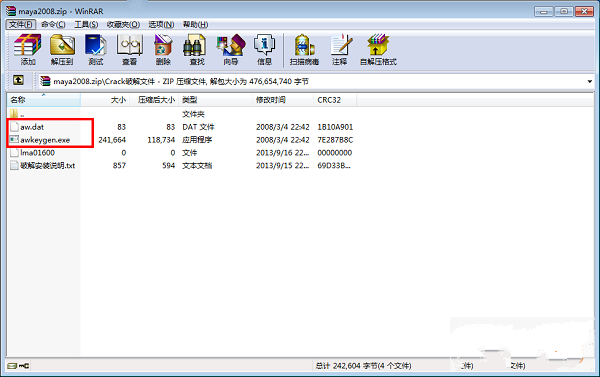Maximize the WinRAR window

564,11
